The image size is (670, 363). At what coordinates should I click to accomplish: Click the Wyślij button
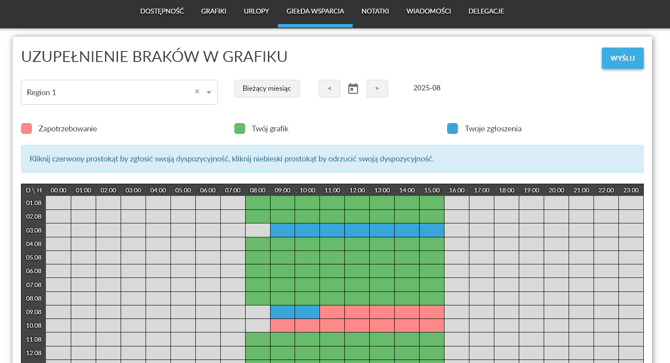[623, 58]
